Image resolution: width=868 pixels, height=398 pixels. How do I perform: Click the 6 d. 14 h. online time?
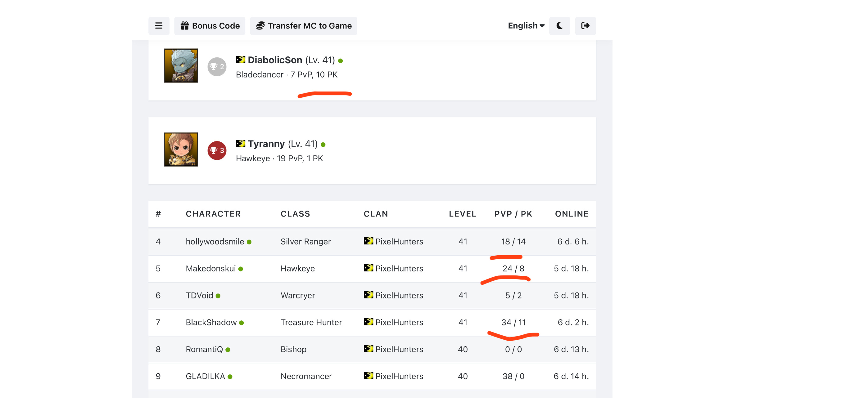point(571,376)
